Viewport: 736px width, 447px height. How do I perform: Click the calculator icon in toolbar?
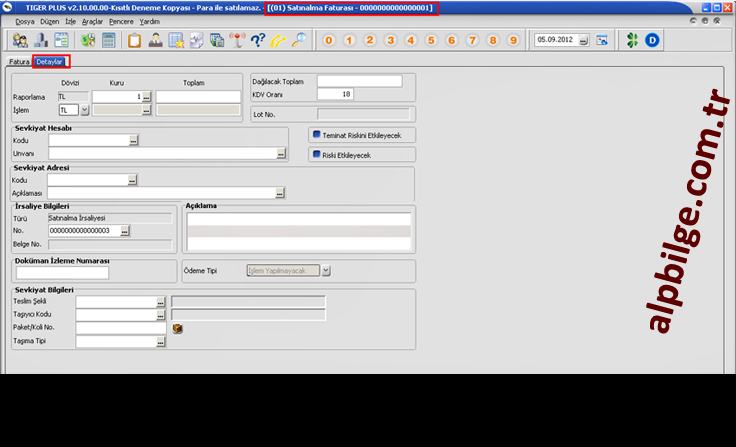tap(108, 41)
